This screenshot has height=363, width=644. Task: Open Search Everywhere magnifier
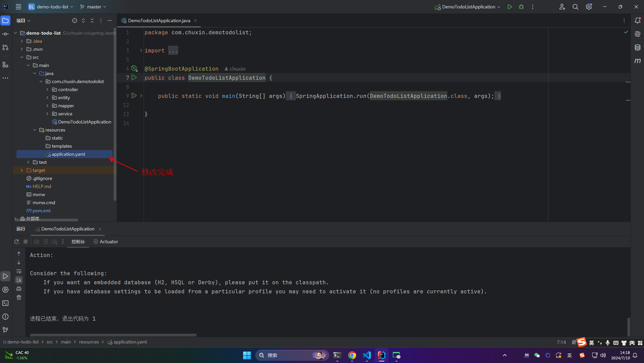pos(575,7)
